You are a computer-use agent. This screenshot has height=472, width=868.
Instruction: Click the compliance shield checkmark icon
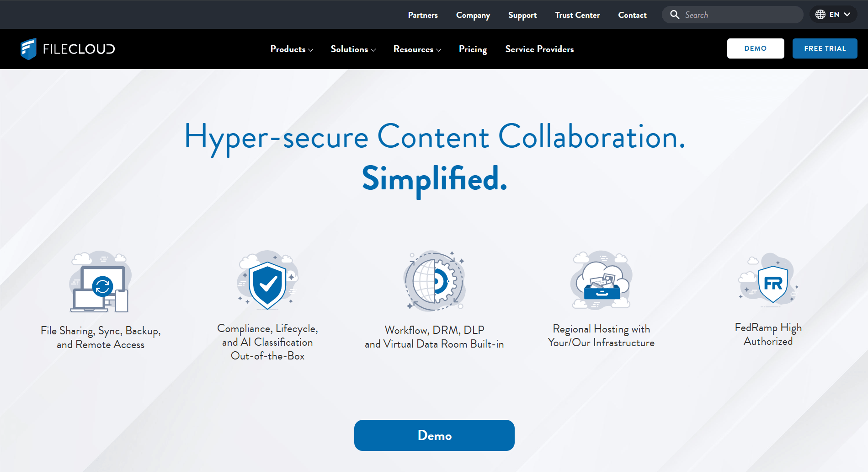[267, 280]
